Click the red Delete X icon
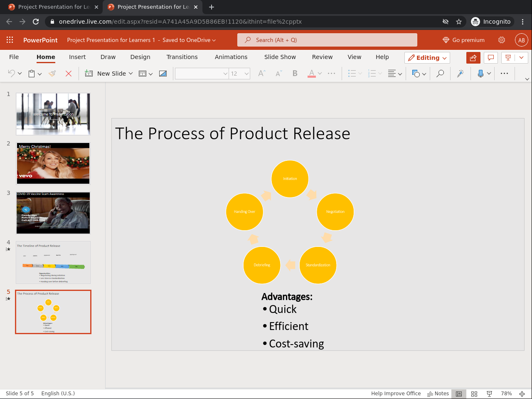The height and width of the screenshot is (399, 532). [x=69, y=74]
